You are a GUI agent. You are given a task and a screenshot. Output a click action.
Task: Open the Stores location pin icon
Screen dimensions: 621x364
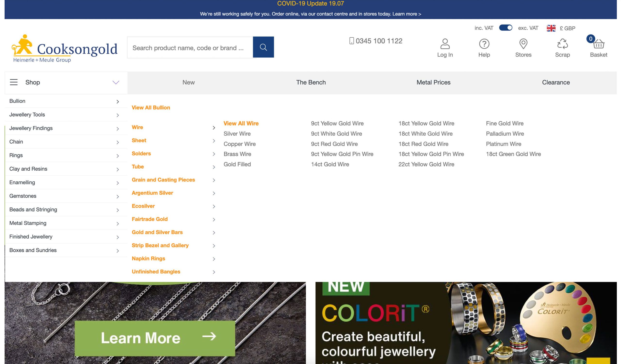[523, 44]
